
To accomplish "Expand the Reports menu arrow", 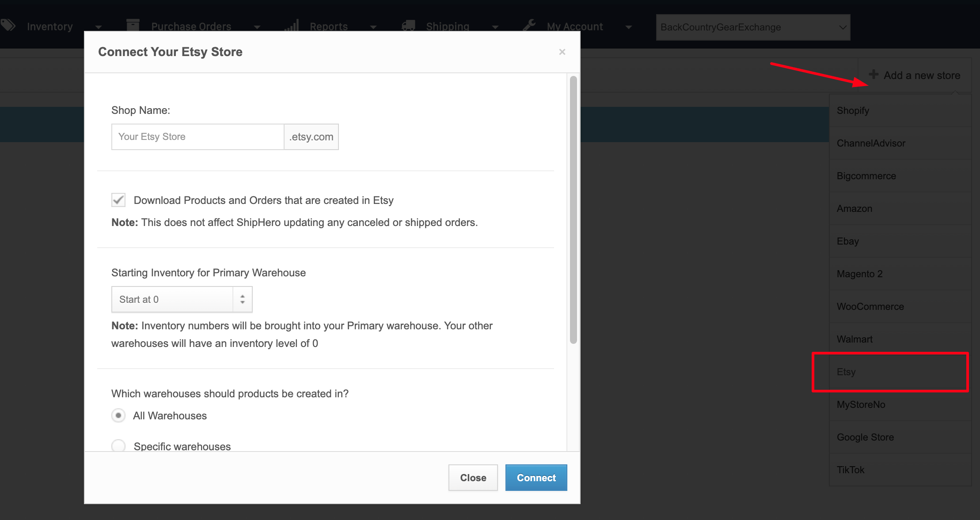I will (x=373, y=27).
